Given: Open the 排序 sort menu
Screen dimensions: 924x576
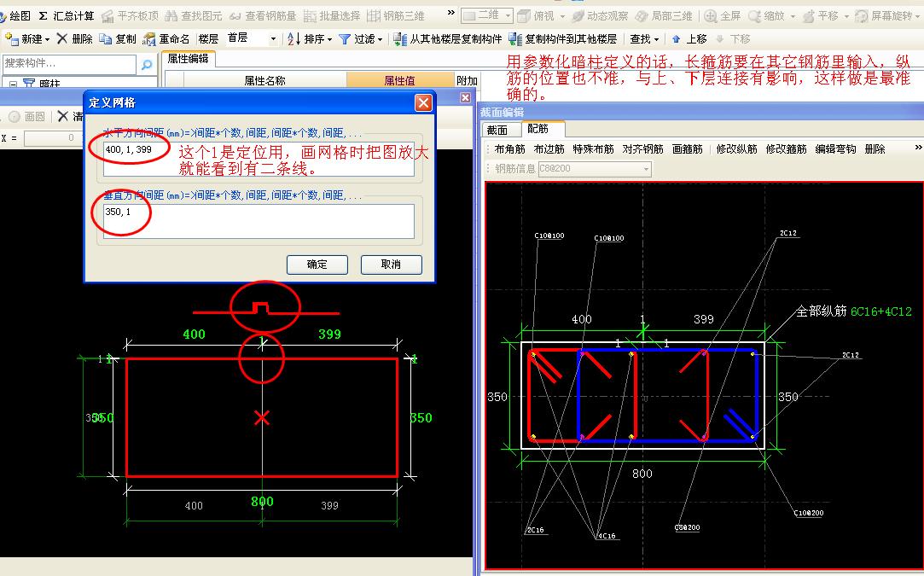Looking at the screenshot, I should 310,39.
